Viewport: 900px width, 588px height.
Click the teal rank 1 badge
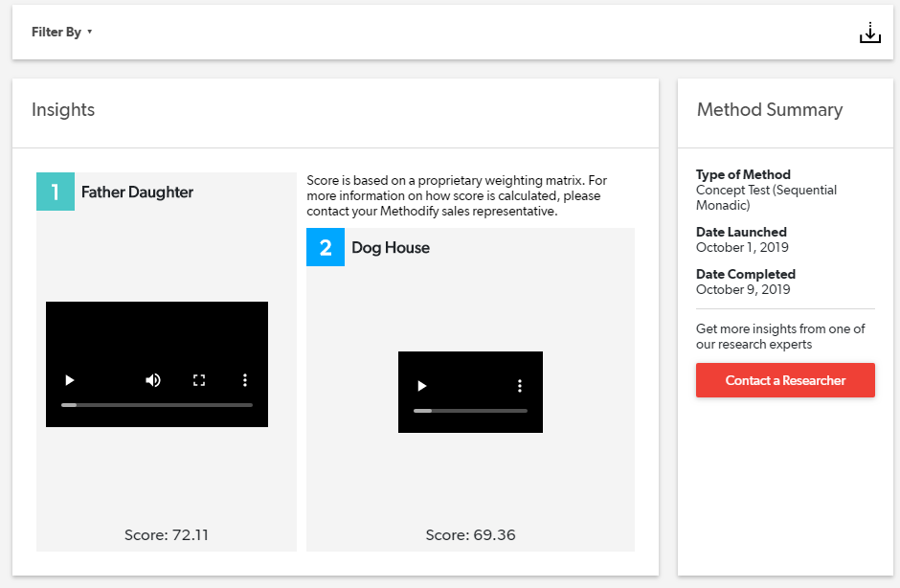pyautogui.click(x=55, y=192)
